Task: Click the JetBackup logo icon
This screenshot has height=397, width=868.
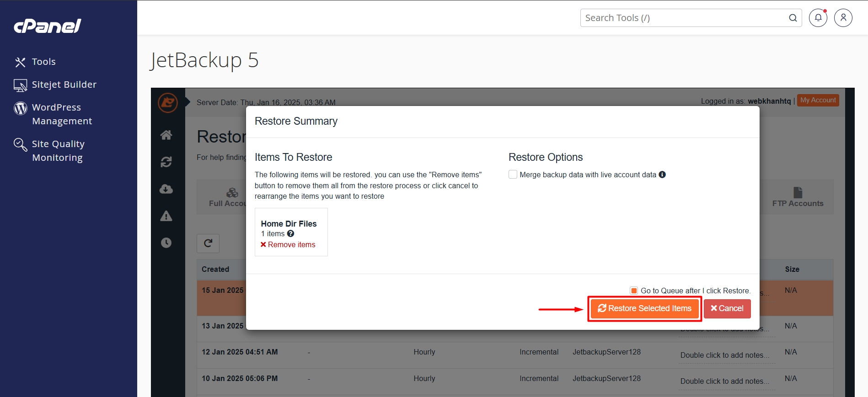Action: tap(167, 102)
